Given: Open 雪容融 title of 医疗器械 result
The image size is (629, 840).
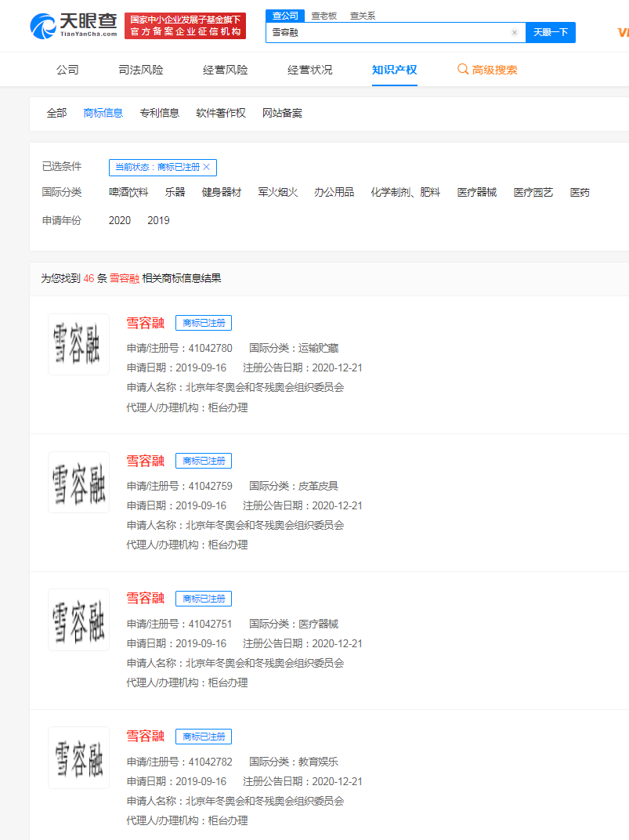Looking at the screenshot, I should click(145, 599).
